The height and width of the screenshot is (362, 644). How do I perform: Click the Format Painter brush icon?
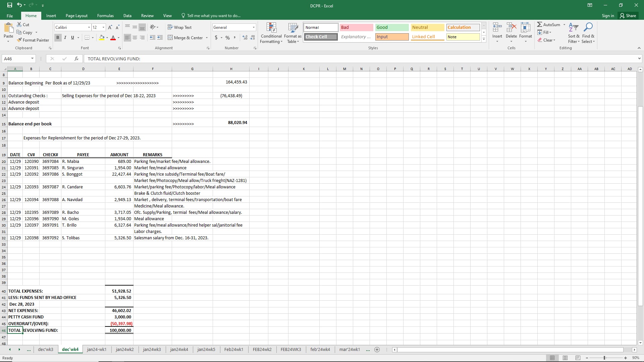19,40
